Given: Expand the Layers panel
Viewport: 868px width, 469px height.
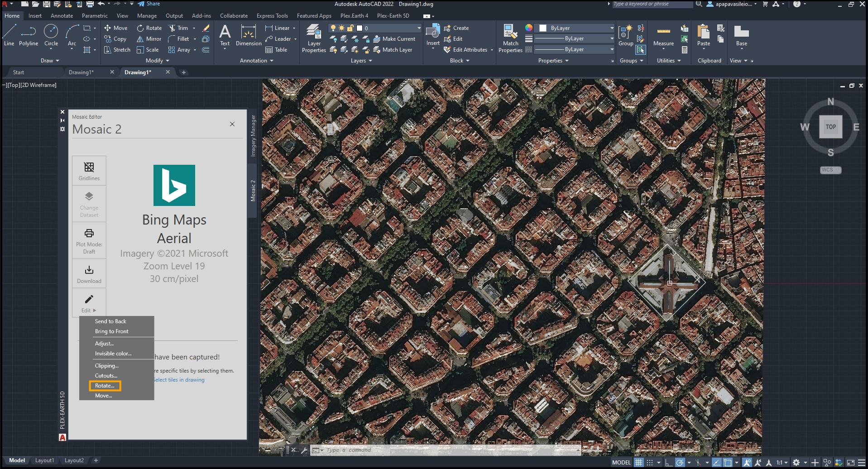Looking at the screenshot, I should click(x=361, y=61).
